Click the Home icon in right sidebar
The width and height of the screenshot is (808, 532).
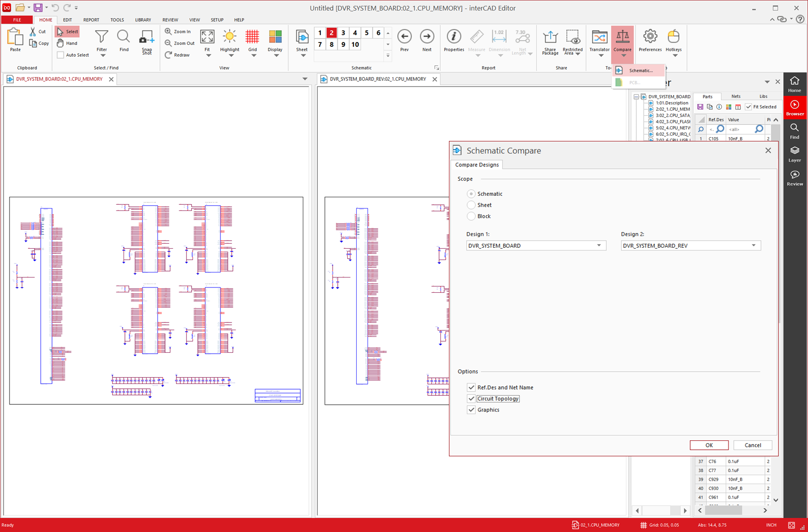(x=795, y=84)
